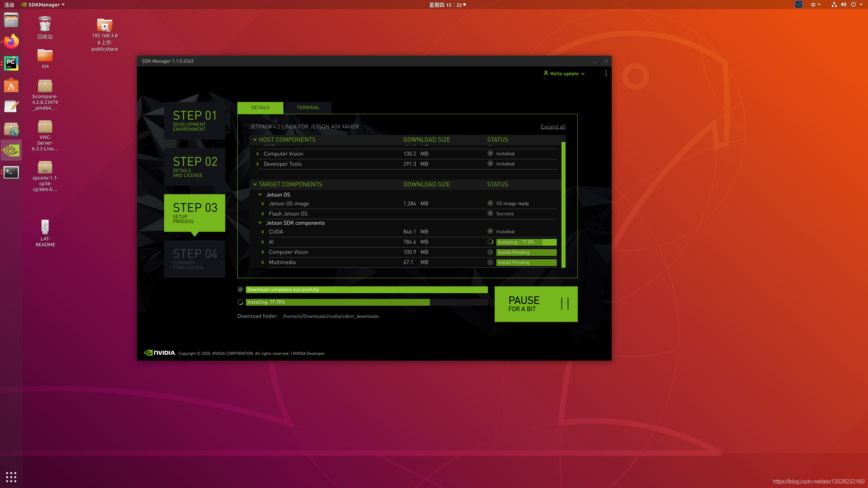
Task: Click the Expand all link
Action: click(553, 126)
